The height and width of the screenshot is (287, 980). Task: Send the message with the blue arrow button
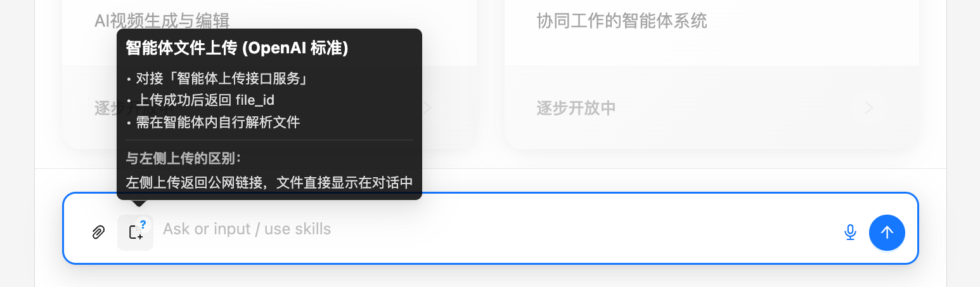pyautogui.click(x=887, y=232)
